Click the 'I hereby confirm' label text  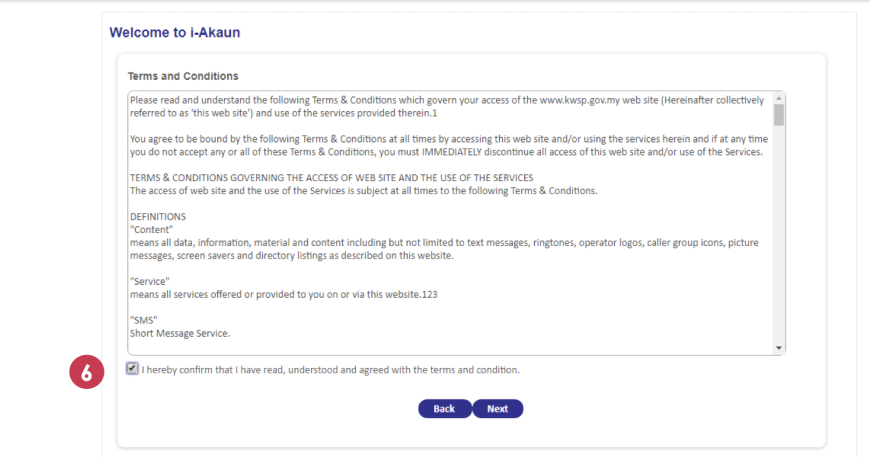tap(331, 370)
